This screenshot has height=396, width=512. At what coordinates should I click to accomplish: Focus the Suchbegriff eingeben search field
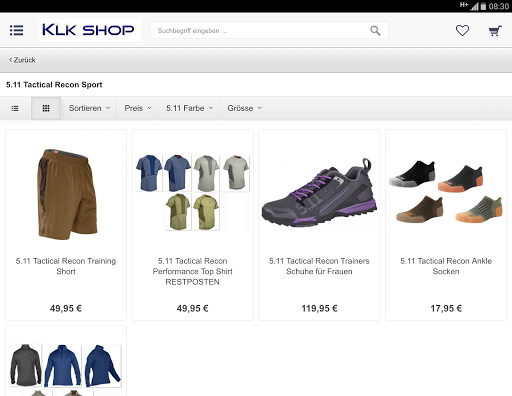pos(262,31)
